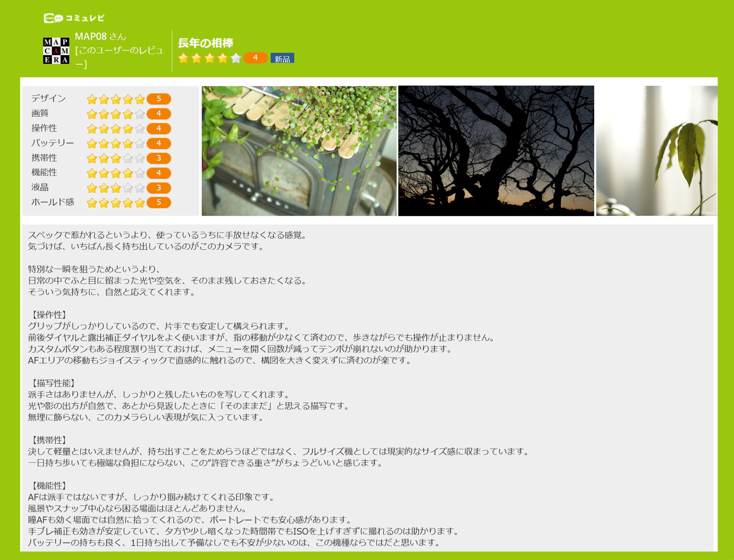Click the 携帯性 score badge 3
The width and height of the screenshot is (734, 560).
coord(159,158)
